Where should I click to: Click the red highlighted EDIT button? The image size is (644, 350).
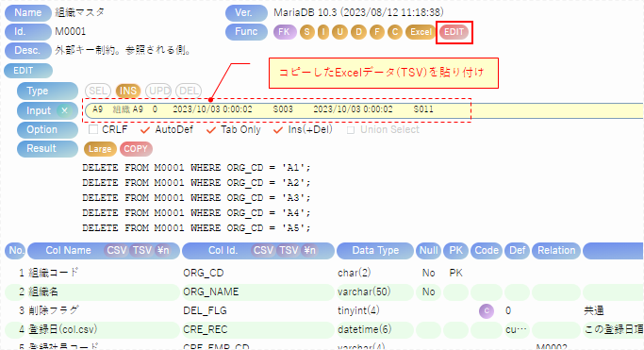(454, 32)
